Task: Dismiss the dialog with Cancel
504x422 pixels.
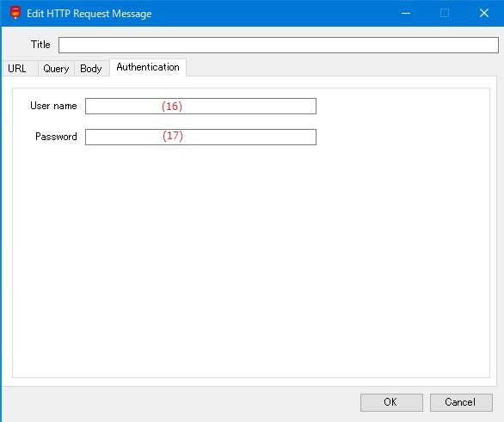Action: coord(461,402)
